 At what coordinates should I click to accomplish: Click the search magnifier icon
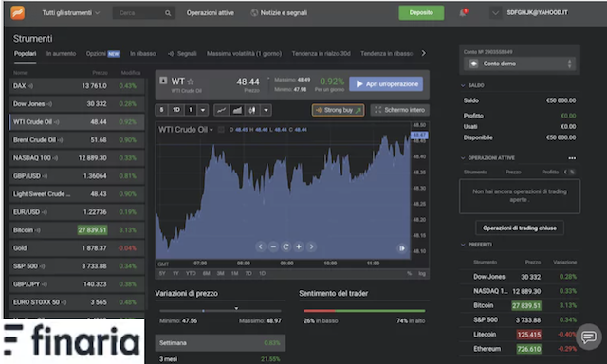tap(168, 13)
